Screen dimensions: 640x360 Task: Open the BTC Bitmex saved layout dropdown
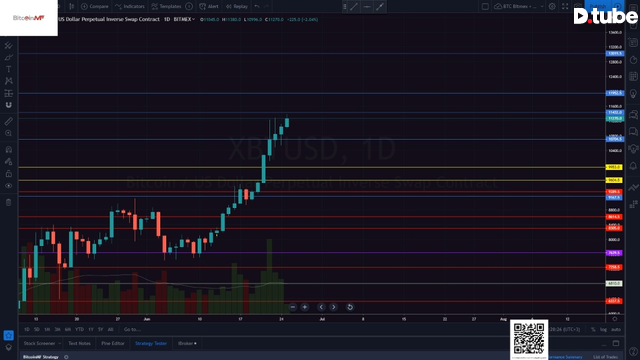519,7
